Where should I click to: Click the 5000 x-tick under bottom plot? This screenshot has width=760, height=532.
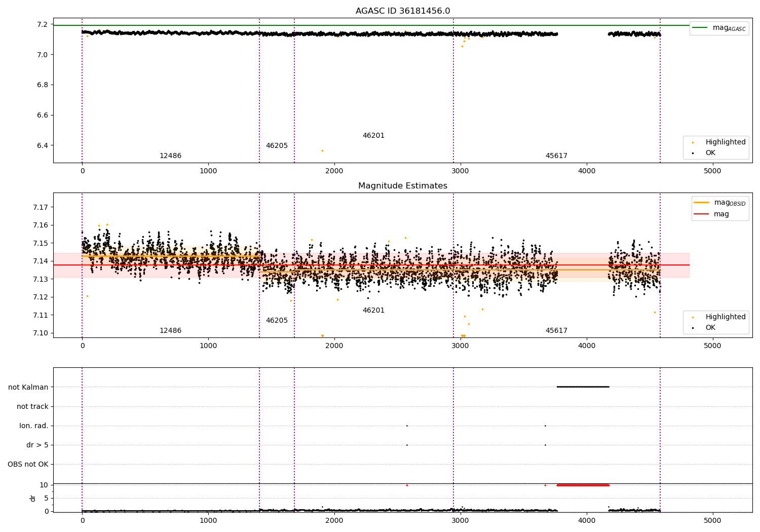pyautogui.click(x=712, y=521)
